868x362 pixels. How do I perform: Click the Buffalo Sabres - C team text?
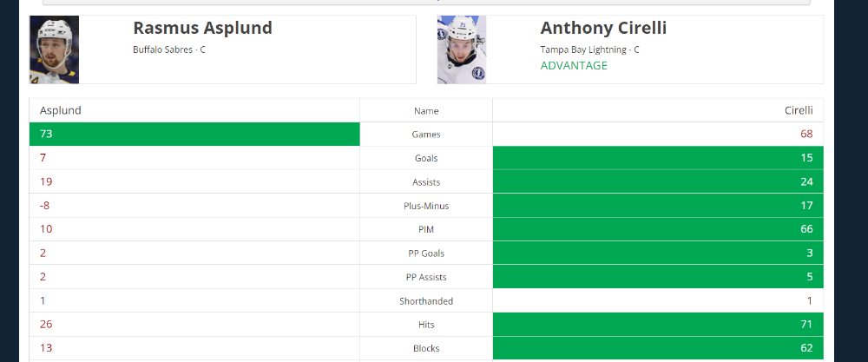coord(169,49)
